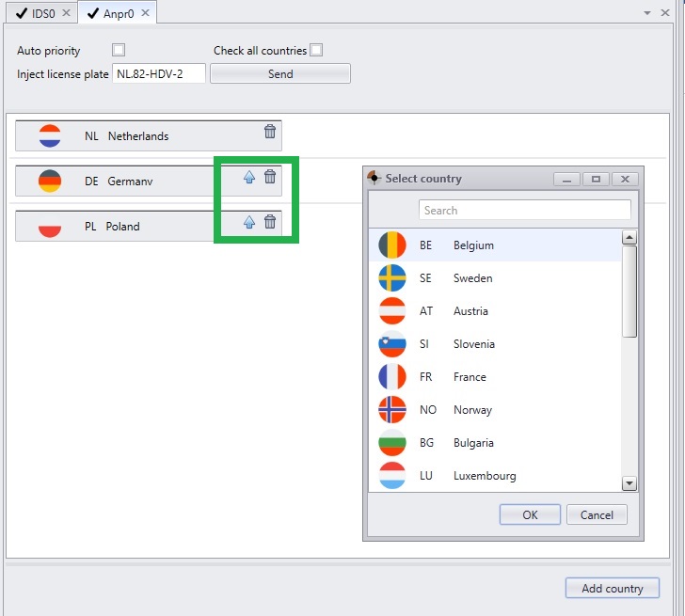Delete the Poland country row
The image size is (685, 616).
(x=270, y=221)
